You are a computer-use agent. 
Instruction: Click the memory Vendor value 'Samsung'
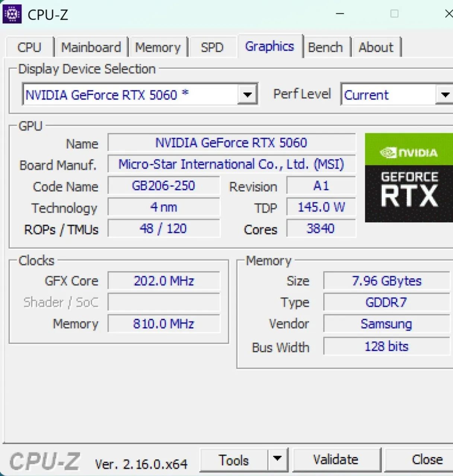click(x=387, y=324)
